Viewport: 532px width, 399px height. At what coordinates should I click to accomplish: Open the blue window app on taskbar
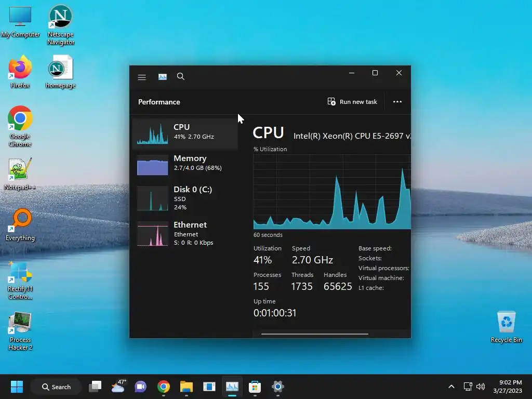coord(209,387)
